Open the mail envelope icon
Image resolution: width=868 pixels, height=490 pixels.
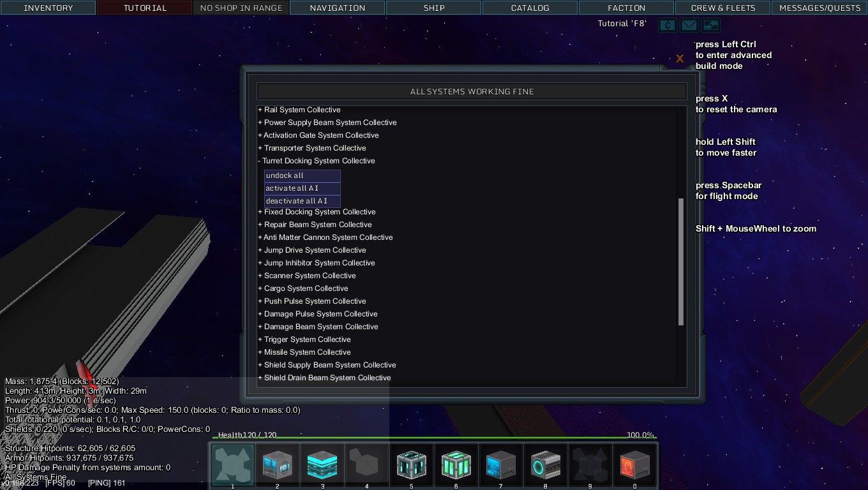pos(689,26)
